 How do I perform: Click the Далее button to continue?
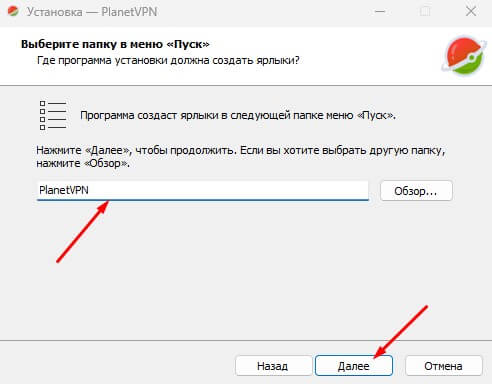pyautogui.click(x=354, y=366)
